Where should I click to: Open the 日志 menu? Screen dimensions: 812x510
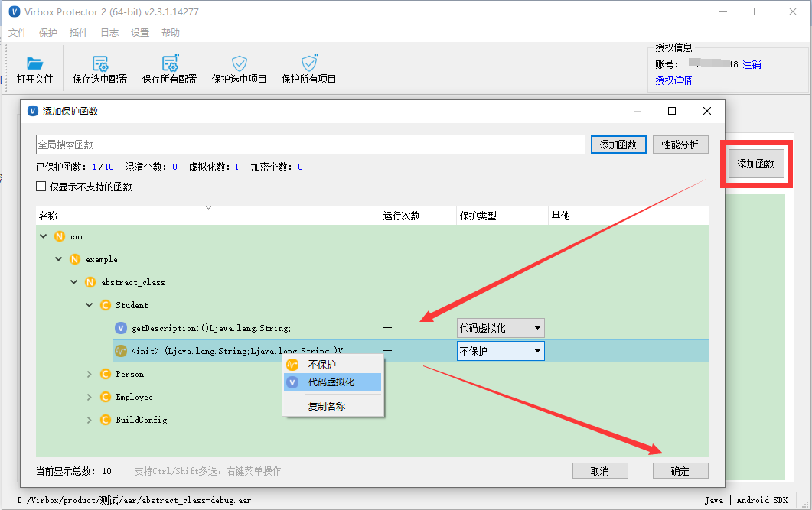pyautogui.click(x=109, y=33)
